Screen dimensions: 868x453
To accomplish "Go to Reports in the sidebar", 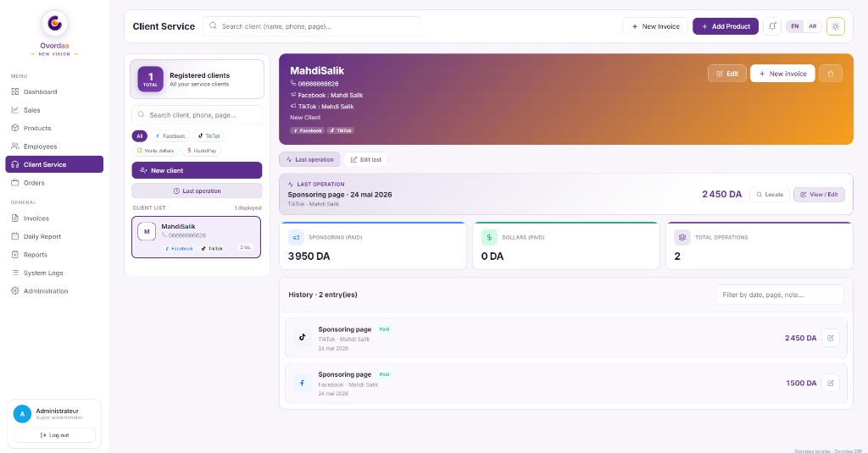I will tap(54, 255).
